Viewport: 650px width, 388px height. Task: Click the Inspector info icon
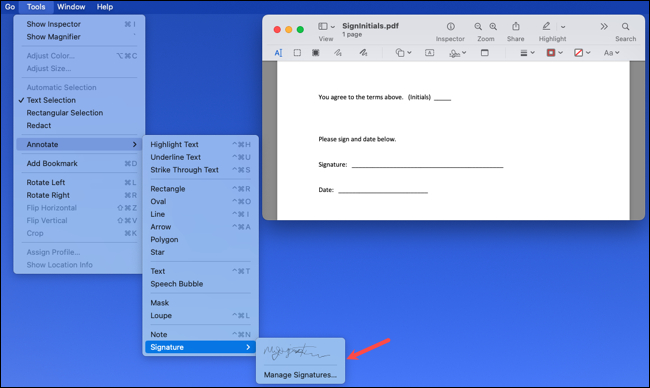point(450,27)
